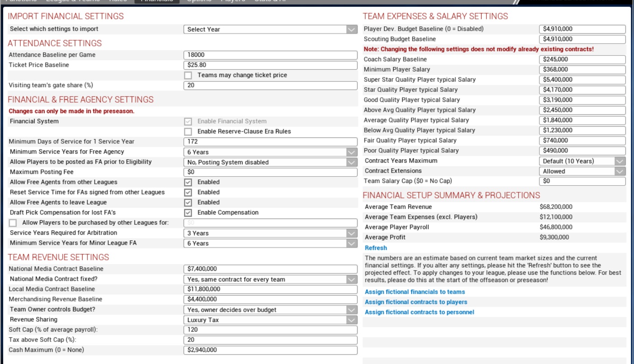
Task: Expand Minimum Service Years for Free Agency dropdown
Action: pos(270,152)
